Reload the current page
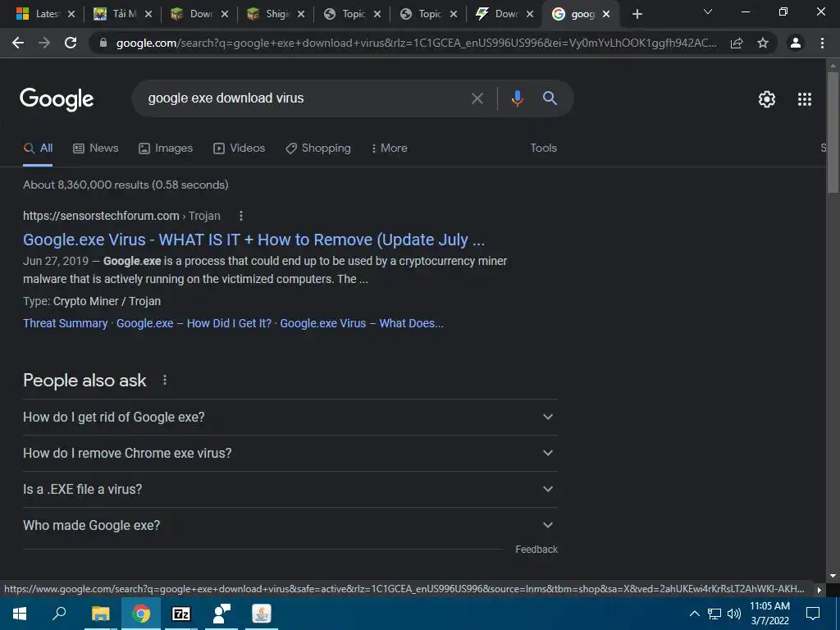The height and width of the screenshot is (630, 840). tap(71, 43)
